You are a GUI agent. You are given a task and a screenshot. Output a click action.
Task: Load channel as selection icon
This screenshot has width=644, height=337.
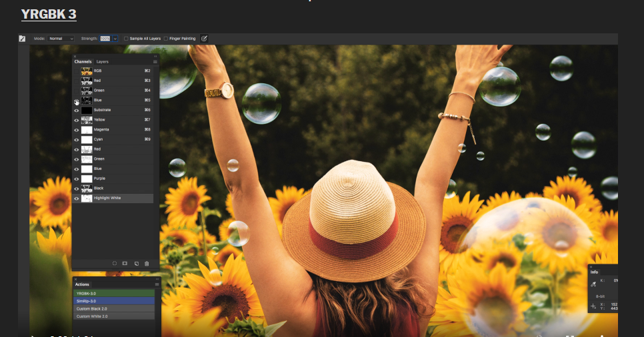tap(115, 263)
